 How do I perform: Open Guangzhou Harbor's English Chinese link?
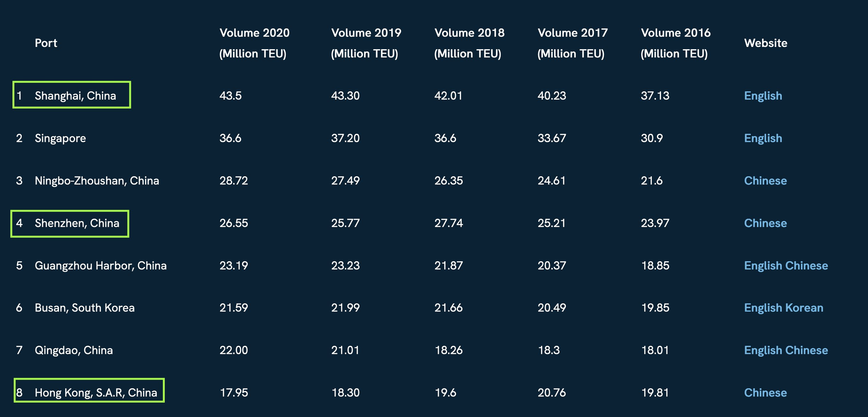pyautogui.click(x=786, y=265)
